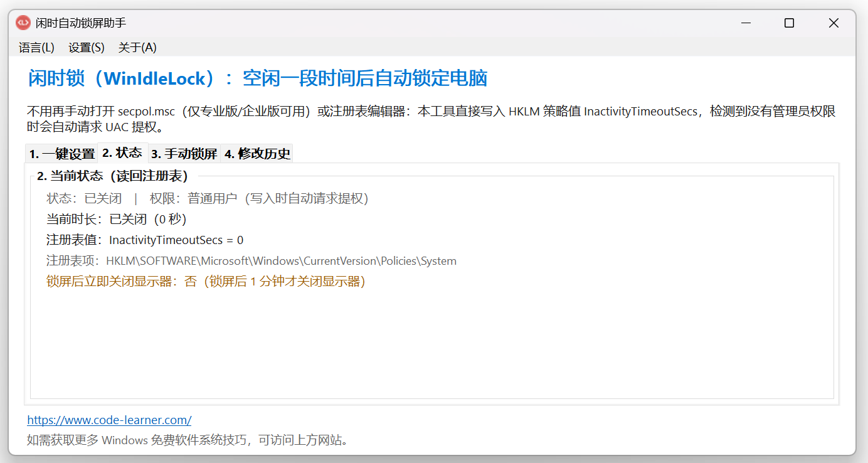Click the blue 闲时锁（WinIdleLock） heading
The height and width of the screenshot is (463, 868).
point(258,78)
